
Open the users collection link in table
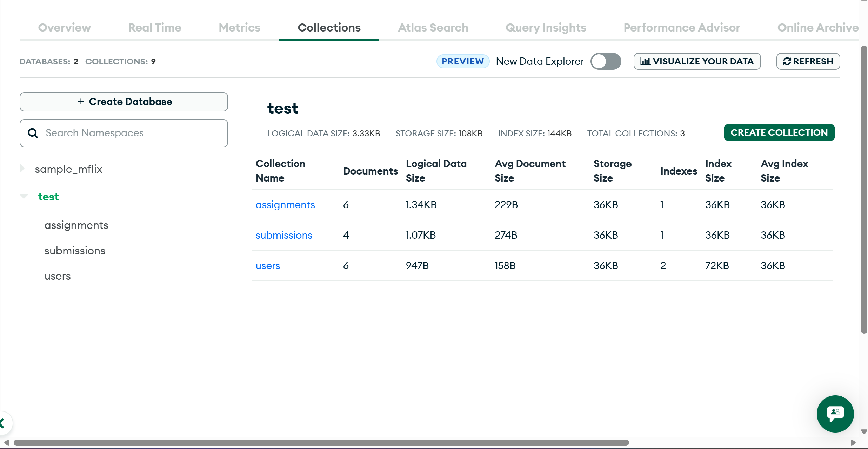(x=268, y=266)
